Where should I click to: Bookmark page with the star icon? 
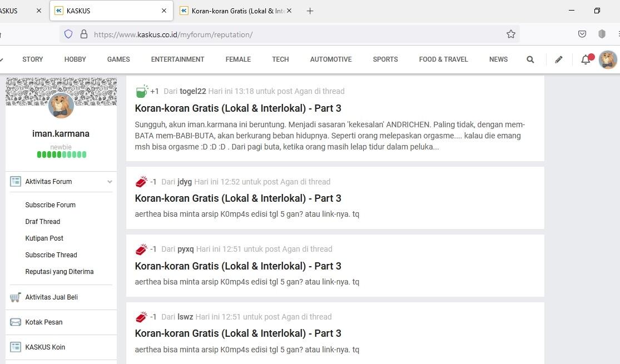click(511, 34)
